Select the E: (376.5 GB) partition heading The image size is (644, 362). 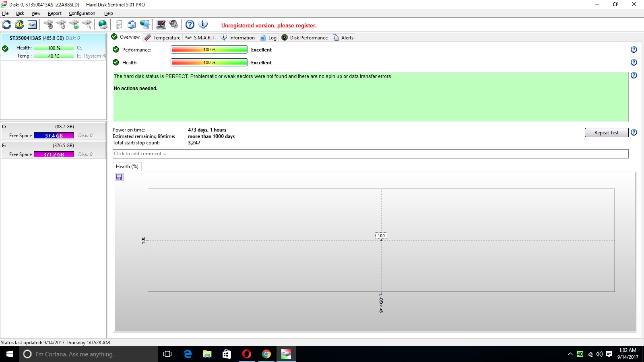pos(53,145)
